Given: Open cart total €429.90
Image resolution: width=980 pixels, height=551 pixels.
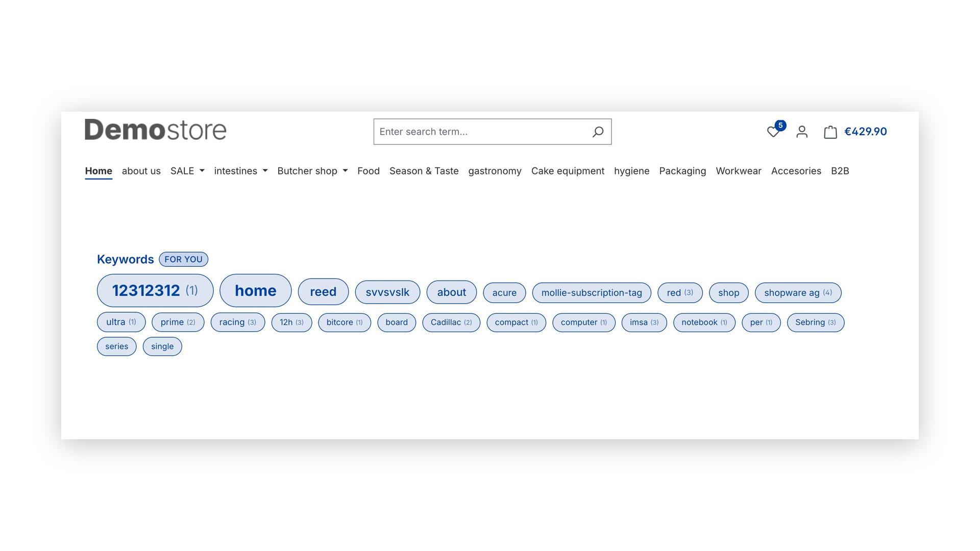Looking at the screenshot, I should pyautogui.click(x=866, y=132).
